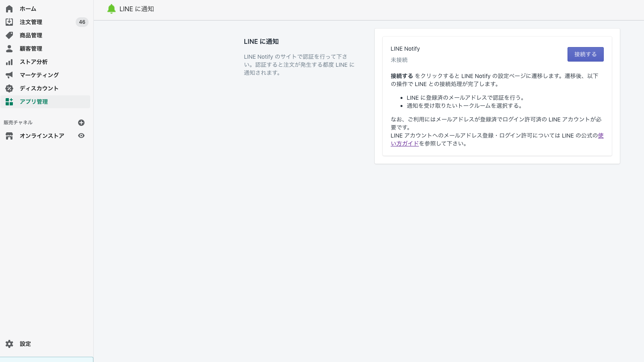Open the 注文管理 sidebar menu entry

(x=31, y=22)
